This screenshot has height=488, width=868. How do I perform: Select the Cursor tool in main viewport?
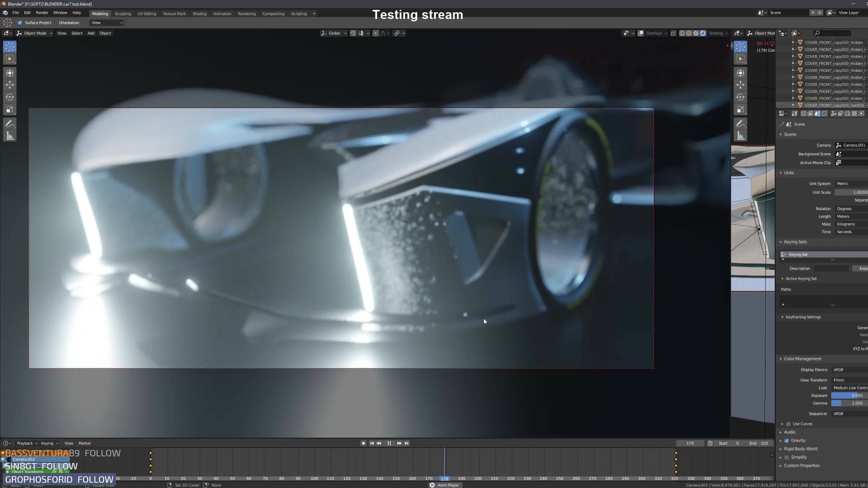[9, 47]
